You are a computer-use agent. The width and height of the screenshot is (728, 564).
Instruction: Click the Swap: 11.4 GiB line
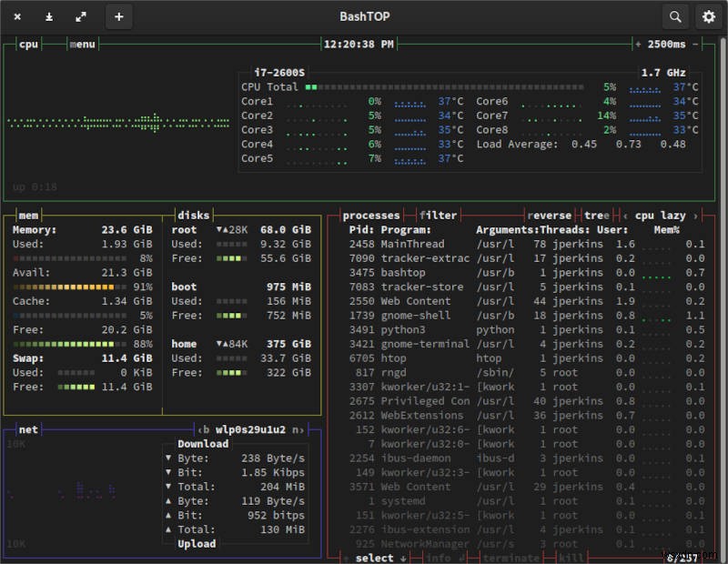[x=82, y=358]
